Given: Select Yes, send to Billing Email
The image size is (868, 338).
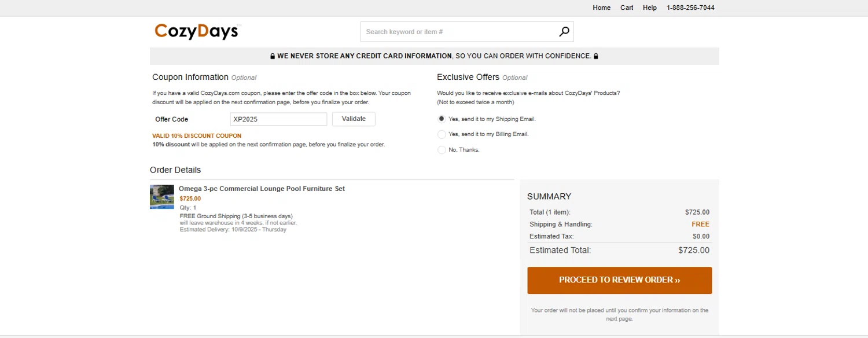Looking at the screenshot, I should (x=442, y=134).
